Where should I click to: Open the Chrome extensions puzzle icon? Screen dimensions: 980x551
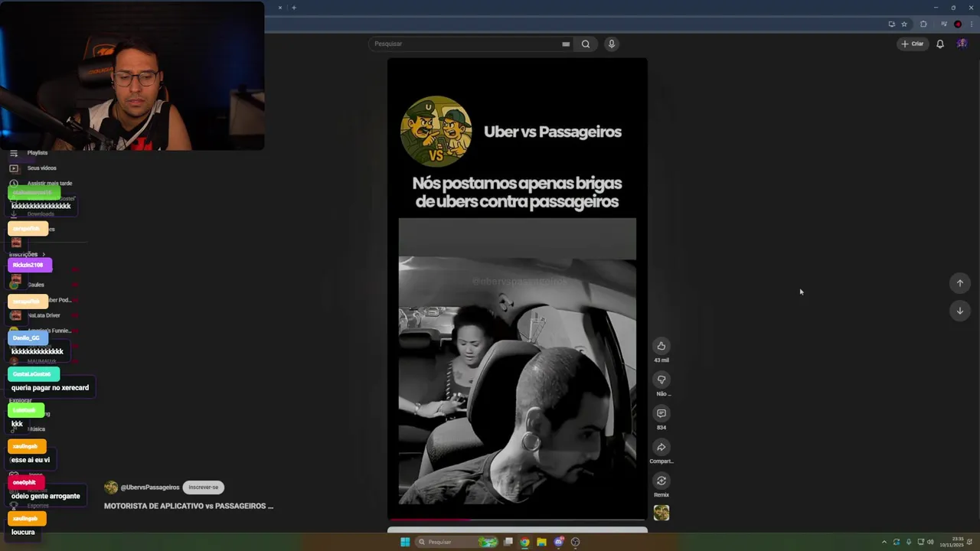click(923, 24)
